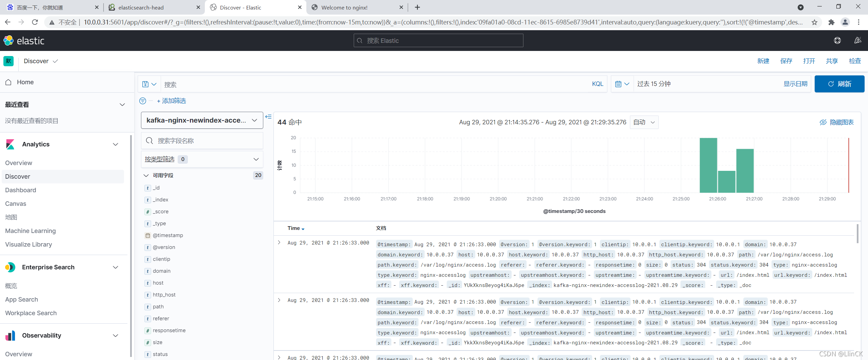
Task: Open App Search nav item
Action: point(22,300)
